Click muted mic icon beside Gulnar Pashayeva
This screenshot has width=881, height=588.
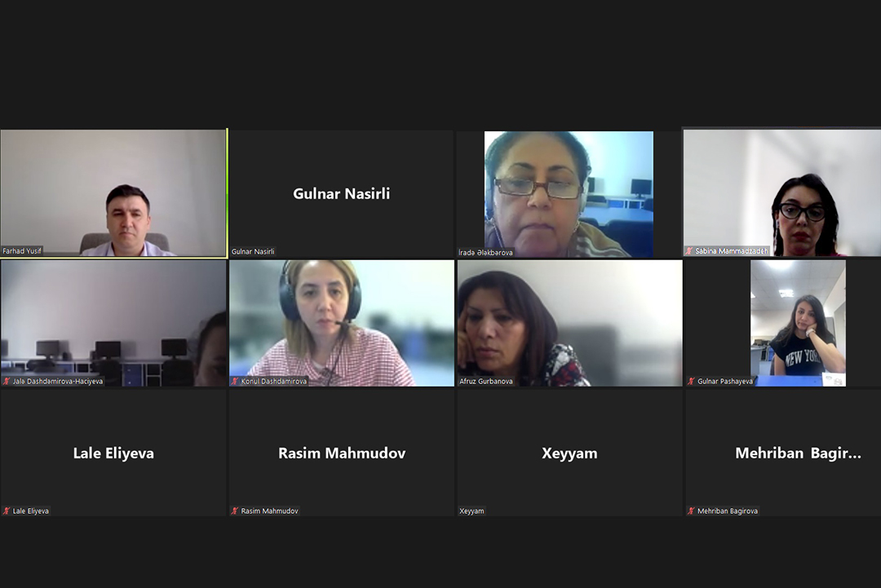point(691,382)
